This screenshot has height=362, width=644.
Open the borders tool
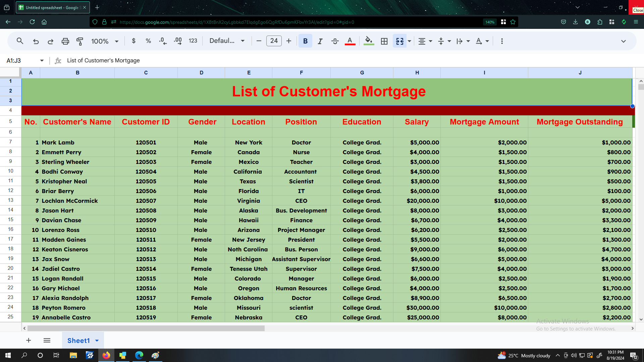384,41
